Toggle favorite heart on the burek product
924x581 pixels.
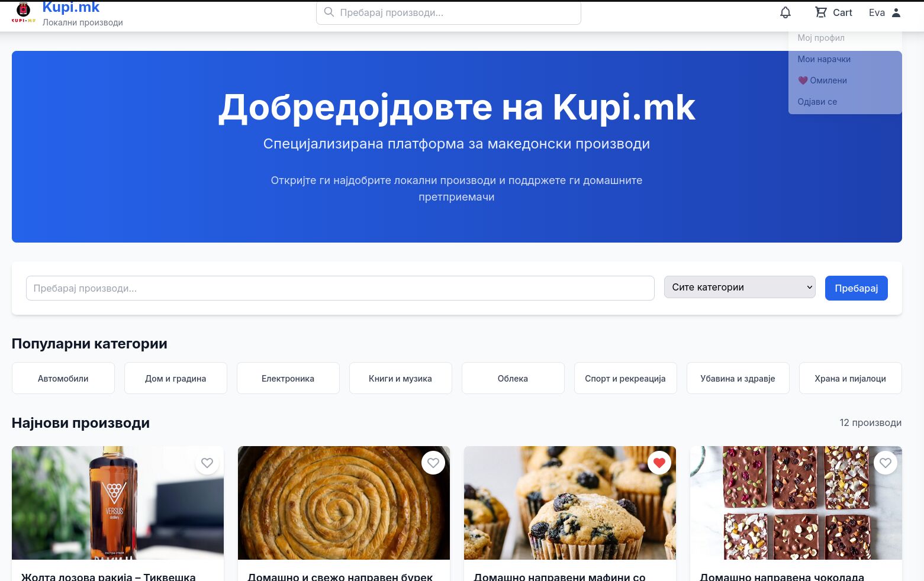[x=433, y=463]
